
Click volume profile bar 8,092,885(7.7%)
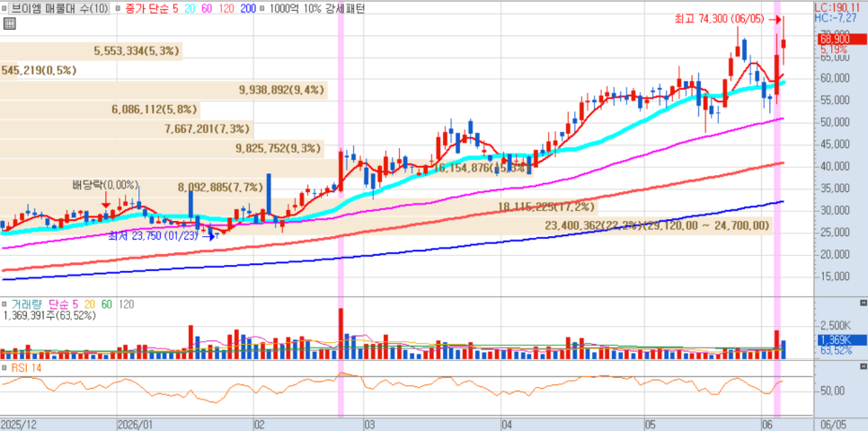pyautogui.click(x=133, y=188)
